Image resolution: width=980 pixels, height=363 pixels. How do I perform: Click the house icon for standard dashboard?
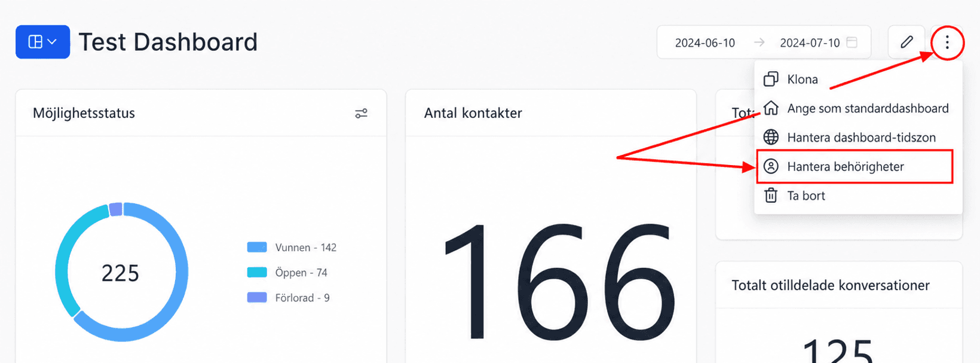(x=771, y=108)
